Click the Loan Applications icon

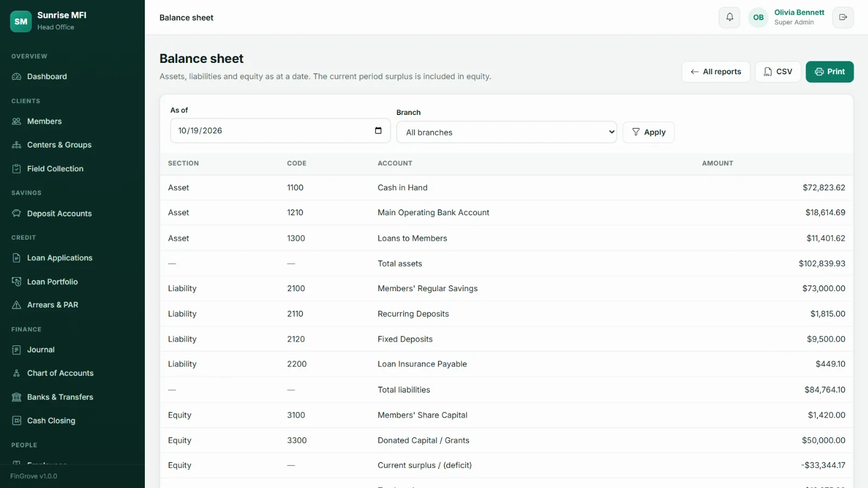pos(17,258)
